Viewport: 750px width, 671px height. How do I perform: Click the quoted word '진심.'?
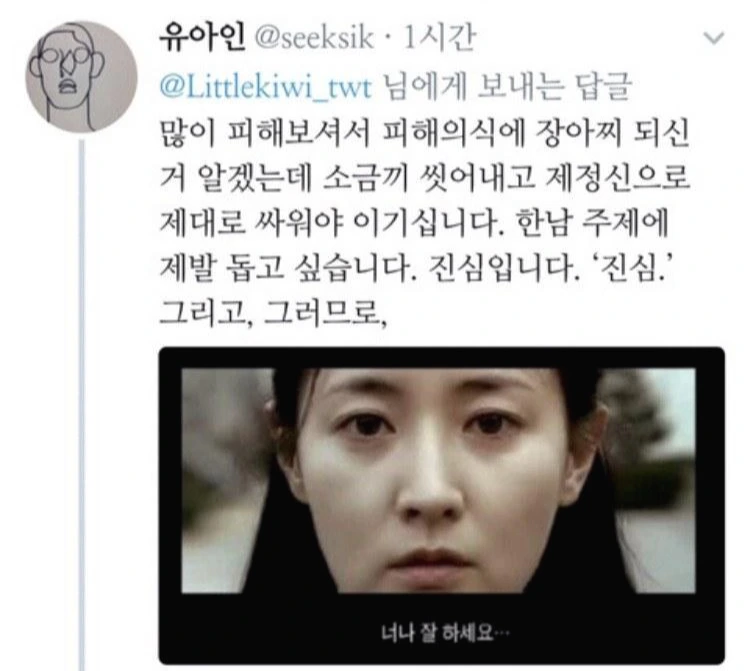pyautogui.click(x=631, y=267)
